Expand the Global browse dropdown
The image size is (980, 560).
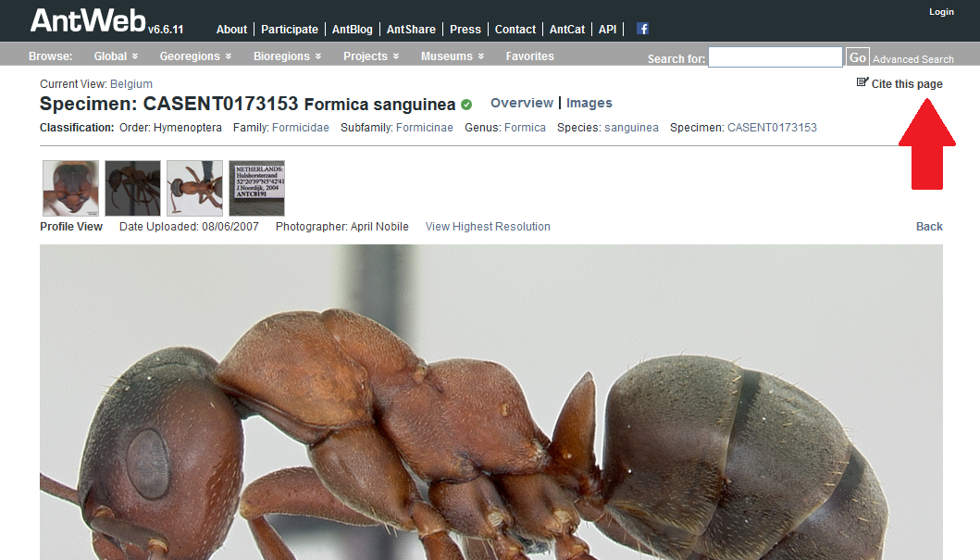tap(116, 56)
